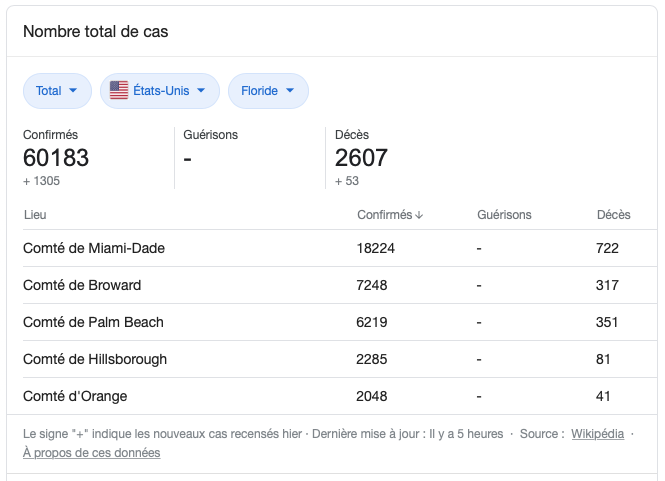
Task: Open the Floride region dropdown
Action: point(268,91)
